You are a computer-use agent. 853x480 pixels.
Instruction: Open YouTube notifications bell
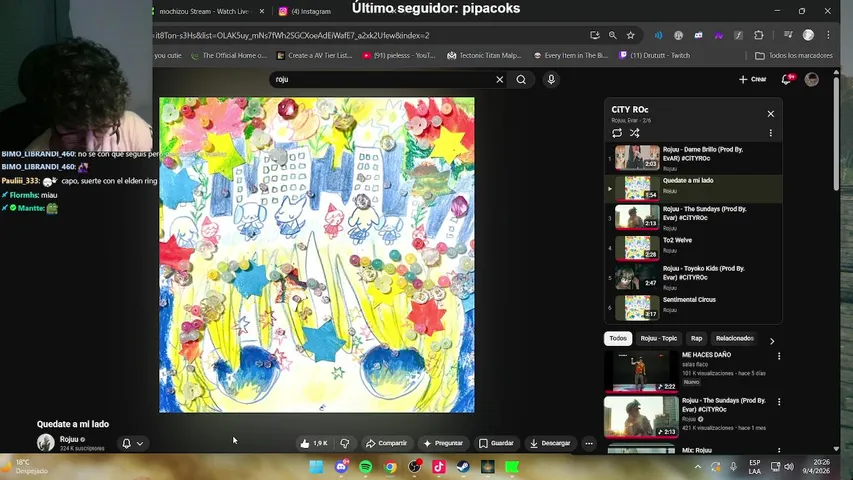(786, 79)
